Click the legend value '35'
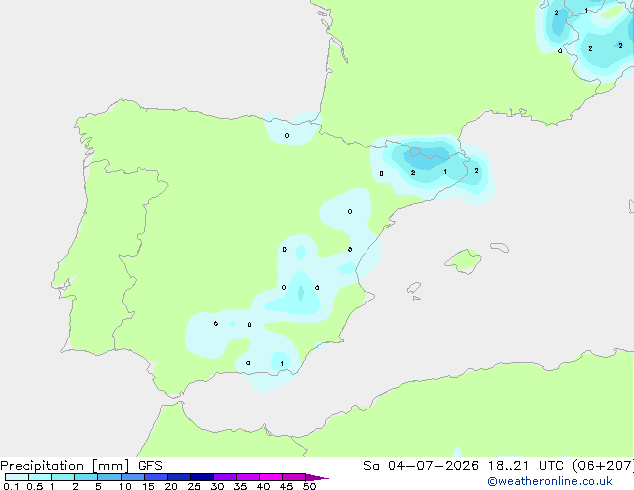The image size is (634, 490). pyautogui.click(x=240, y=486)
